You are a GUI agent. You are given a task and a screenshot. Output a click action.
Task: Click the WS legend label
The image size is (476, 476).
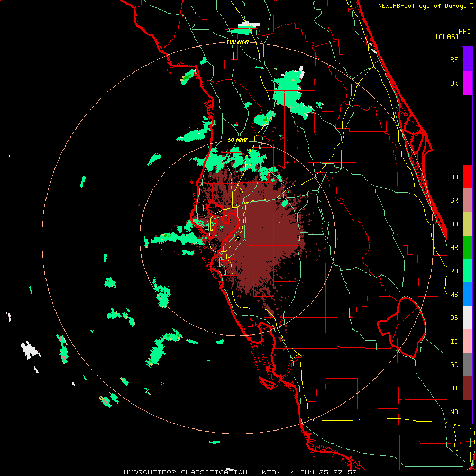pos(454,295)
